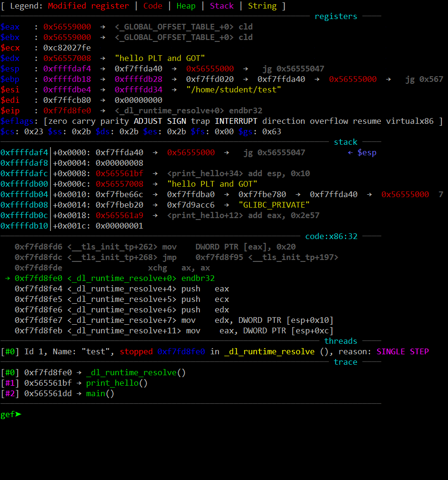Click stack address 0xffffdb00
Viewport: 448px width, 480px height.
[x=24, y=184]
